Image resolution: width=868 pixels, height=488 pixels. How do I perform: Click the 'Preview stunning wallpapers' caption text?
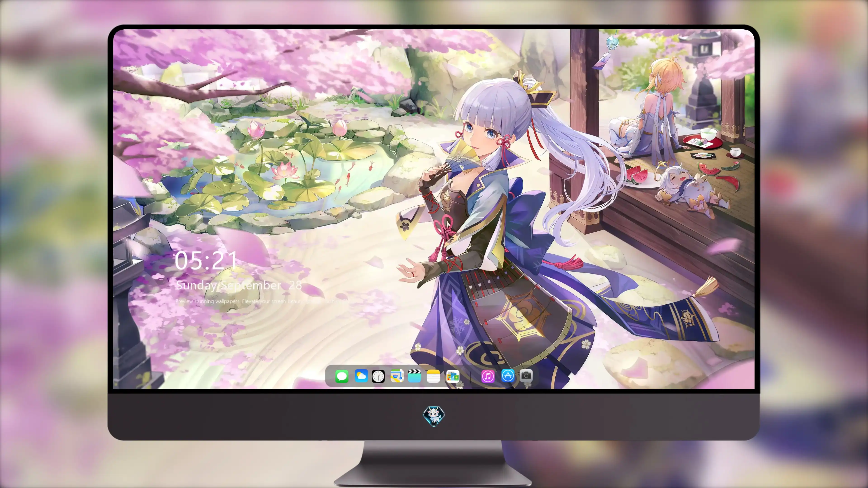(263, 301)
